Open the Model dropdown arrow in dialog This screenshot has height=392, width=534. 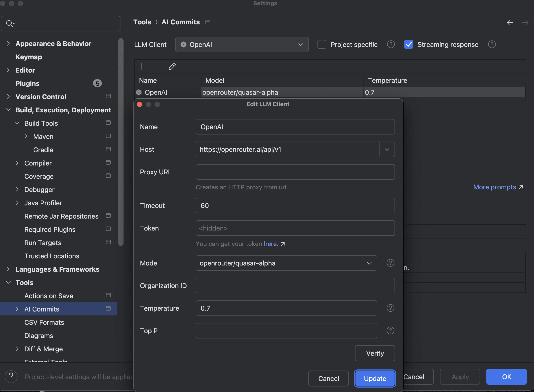click(x=369, y=263)
